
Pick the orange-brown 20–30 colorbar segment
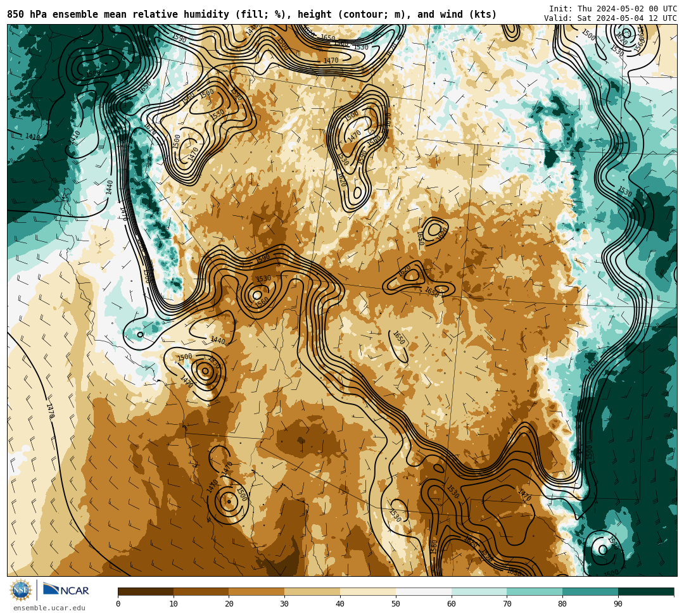pyautogui.click(x=257, y=591)
